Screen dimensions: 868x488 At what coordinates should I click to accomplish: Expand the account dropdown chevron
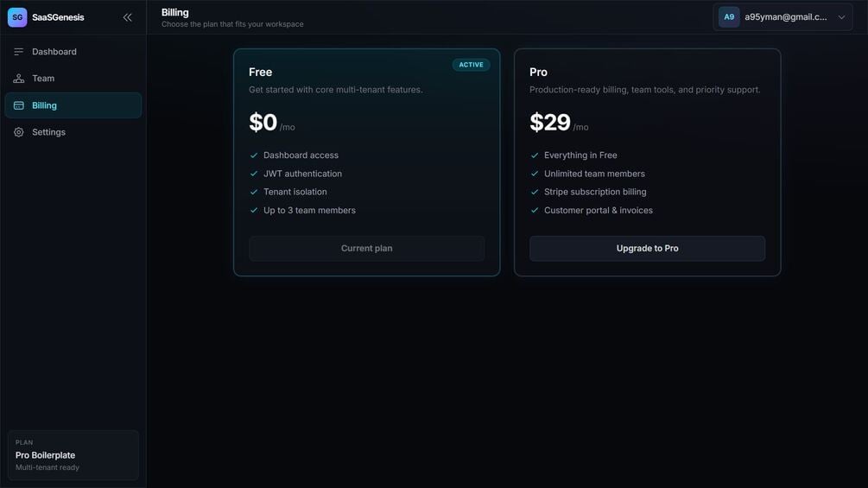(841, 17)
